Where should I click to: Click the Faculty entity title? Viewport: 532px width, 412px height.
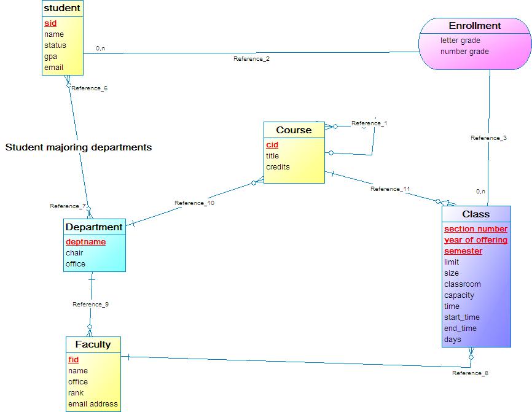tap(93, 344)
